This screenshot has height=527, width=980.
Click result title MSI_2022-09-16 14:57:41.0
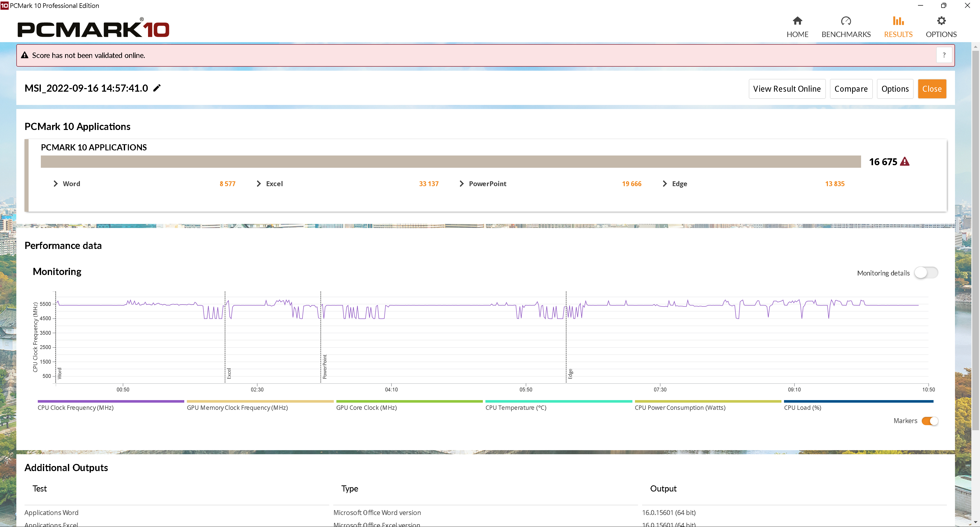[x=86, y=88]
